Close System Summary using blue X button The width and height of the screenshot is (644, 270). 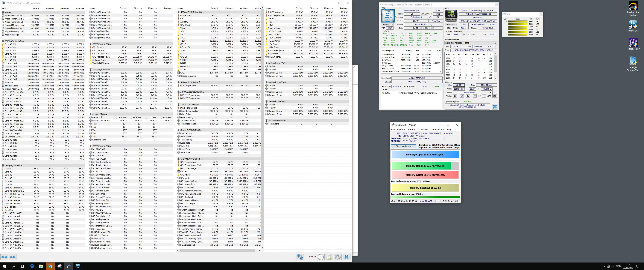coord(494,107)
